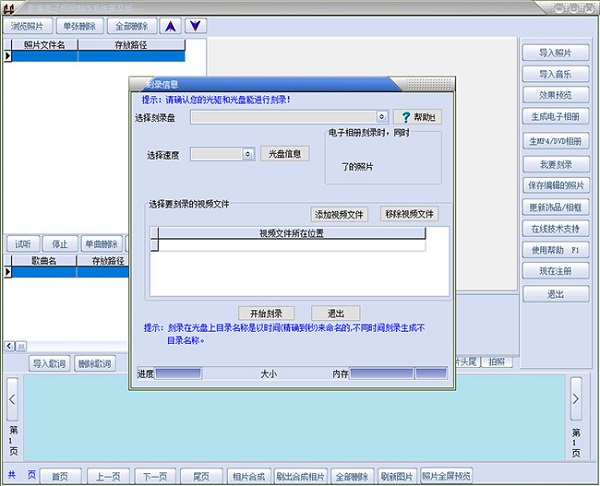Switch to 拍照 tab
Screen dimensions: 600x486
pos(497,362)
